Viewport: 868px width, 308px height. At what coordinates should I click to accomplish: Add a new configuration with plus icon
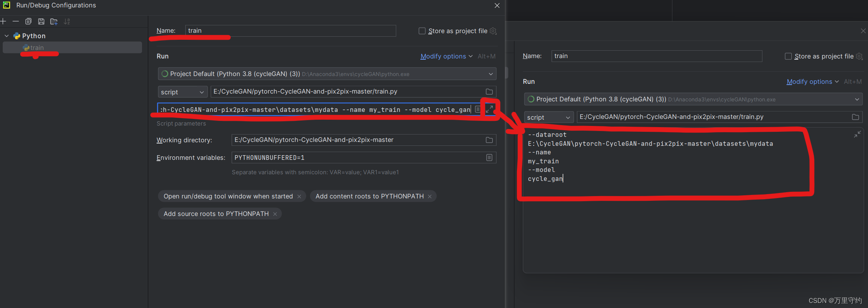pos(3,21)
